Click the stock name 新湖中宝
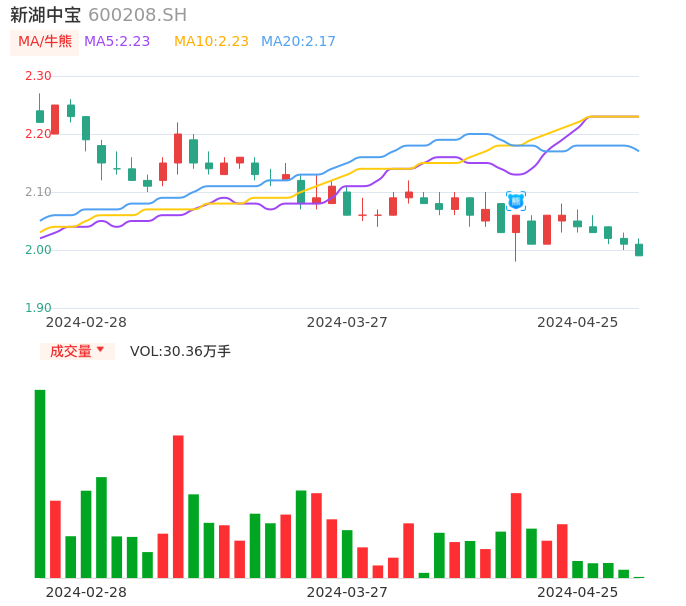Image resolution: width=686 pixels, height=606 pixels. [x=45, y=15]
